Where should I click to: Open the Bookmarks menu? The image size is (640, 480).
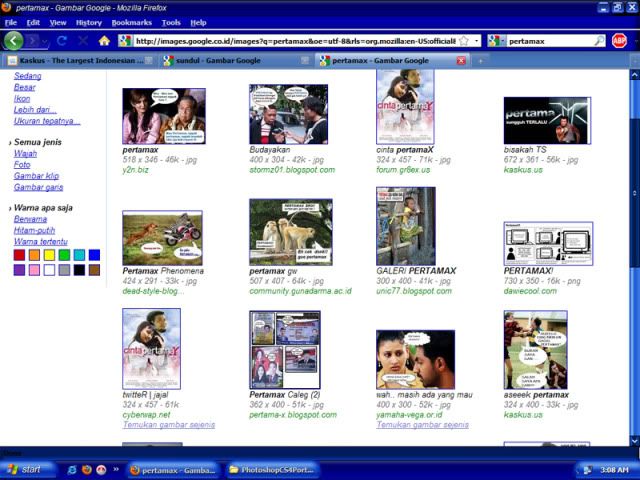coord(131,23)
